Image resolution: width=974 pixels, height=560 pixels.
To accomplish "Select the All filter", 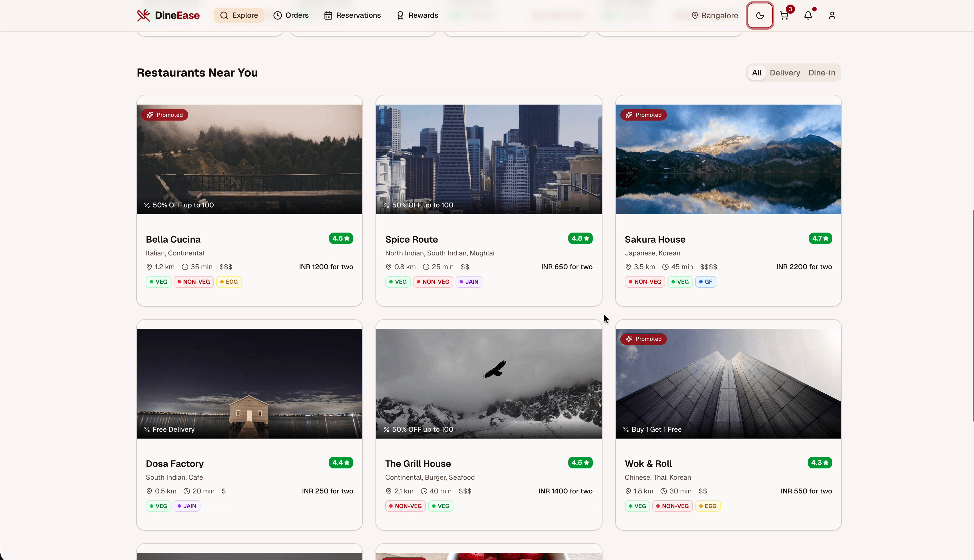I will point(757,73).
